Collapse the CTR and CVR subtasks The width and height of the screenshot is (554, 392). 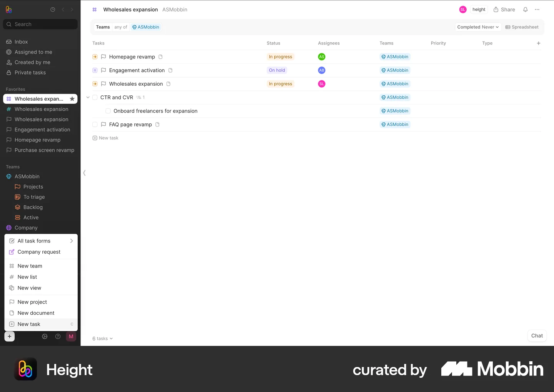pos(88,98)
